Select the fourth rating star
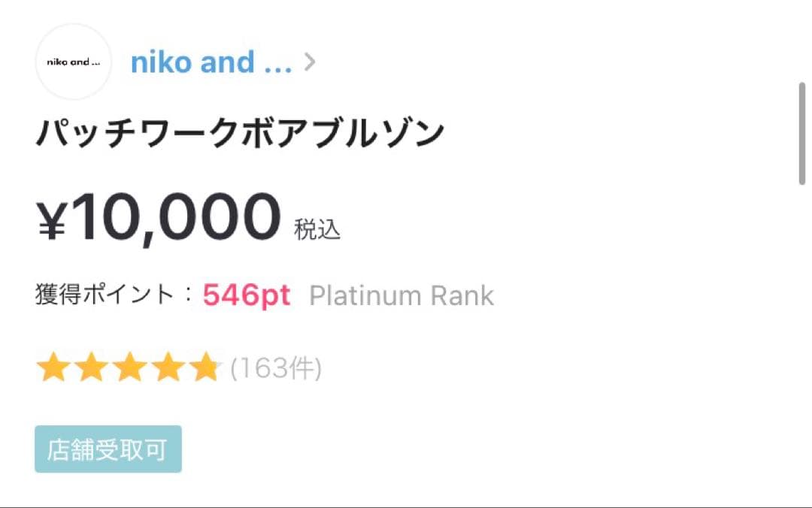 point(168,366)
